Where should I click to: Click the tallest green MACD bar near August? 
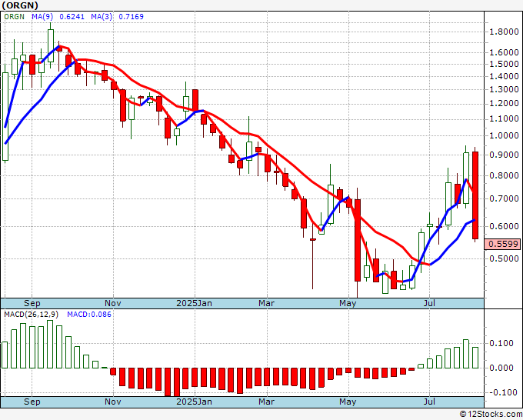click(x=466, y=354)
